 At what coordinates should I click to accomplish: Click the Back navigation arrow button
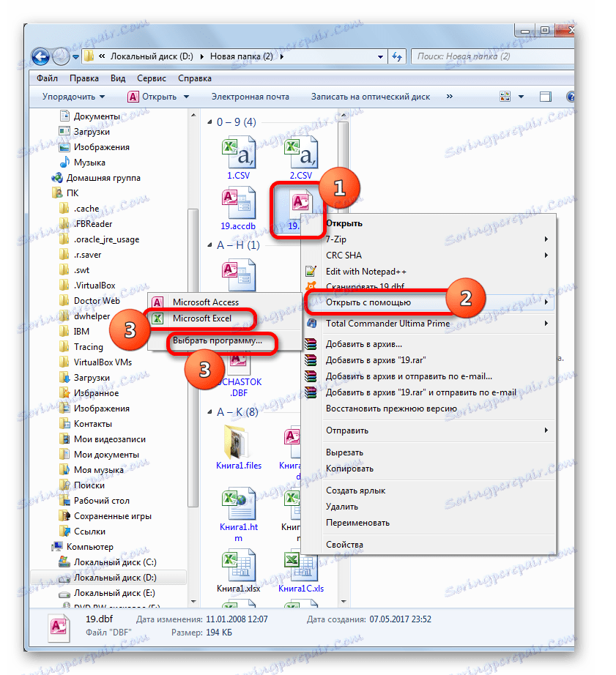point(41,56)
